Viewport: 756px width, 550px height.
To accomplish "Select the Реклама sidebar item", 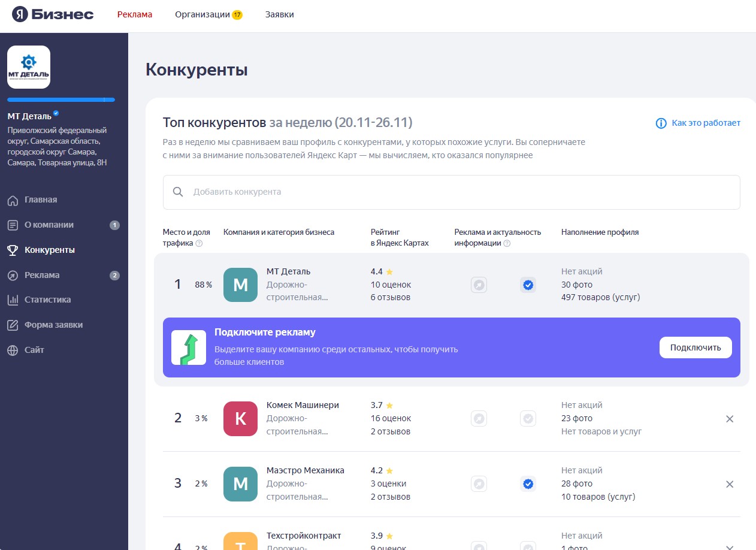I will coord(42,275).
